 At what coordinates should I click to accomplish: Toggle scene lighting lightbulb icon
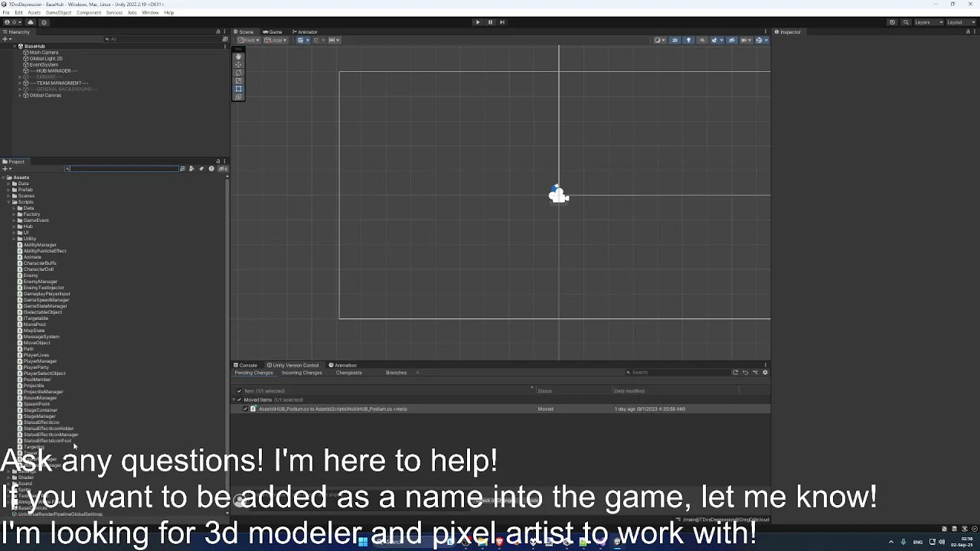pos(688,40)
